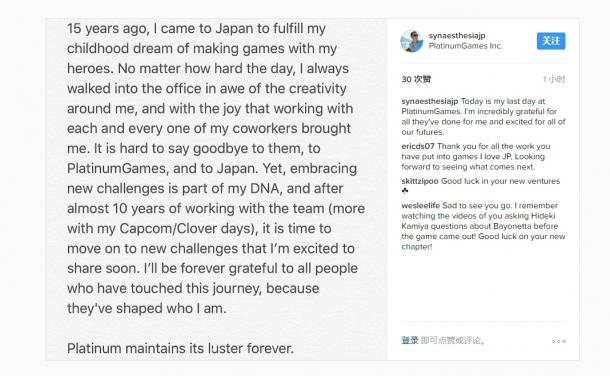Screen dimensions: 610x376
Task: Open the three-dot more options menu
Action: 559,341
